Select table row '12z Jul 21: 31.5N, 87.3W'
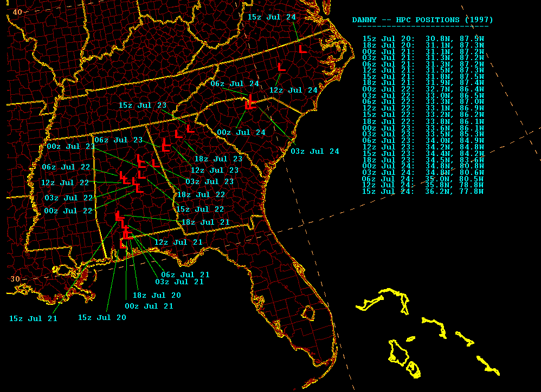 pyautogui.click(x=423, y=70)
